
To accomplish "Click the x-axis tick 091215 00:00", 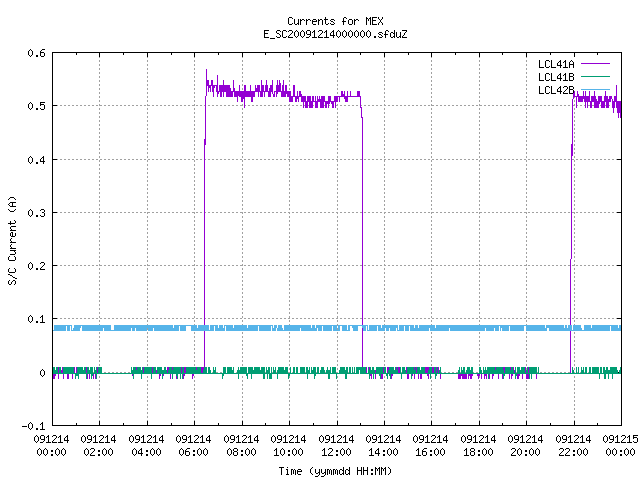I will click(620, 446).
